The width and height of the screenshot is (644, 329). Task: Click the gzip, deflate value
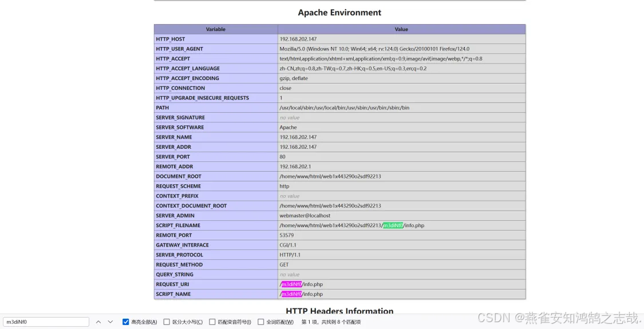tap(294, 78)
